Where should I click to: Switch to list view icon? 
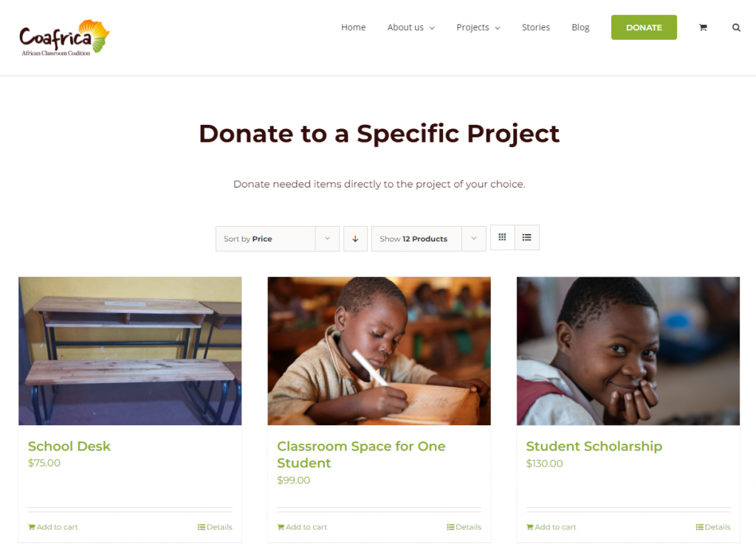pyautogui.click(x=527, y=237)
